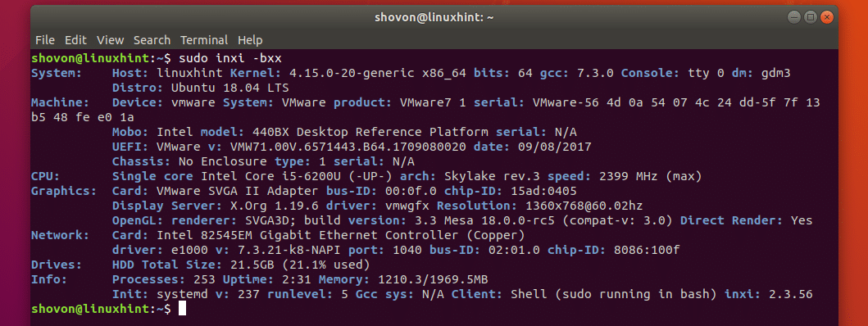Open the View menu
The height and width of the screenshot is (326, 868).
pos(110,40)
